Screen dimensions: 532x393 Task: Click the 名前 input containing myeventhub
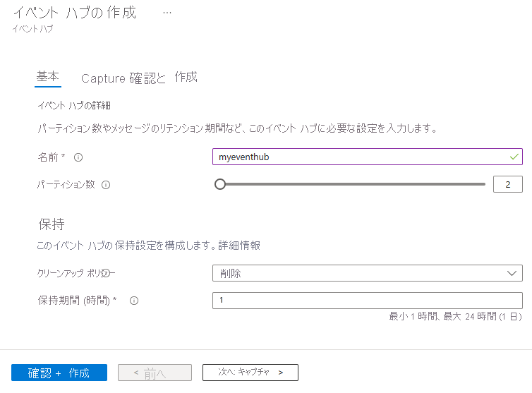pos(368,157)
